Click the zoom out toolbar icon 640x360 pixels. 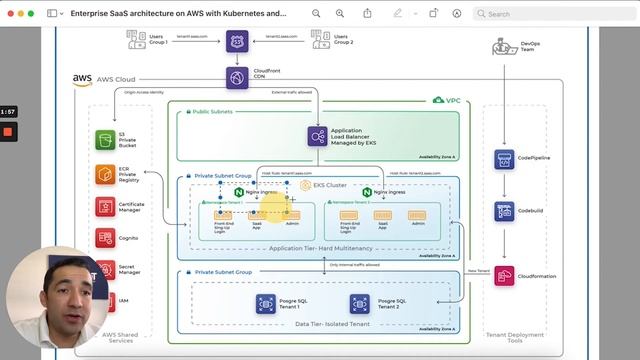pyautogui.click(x=316, y=13)
